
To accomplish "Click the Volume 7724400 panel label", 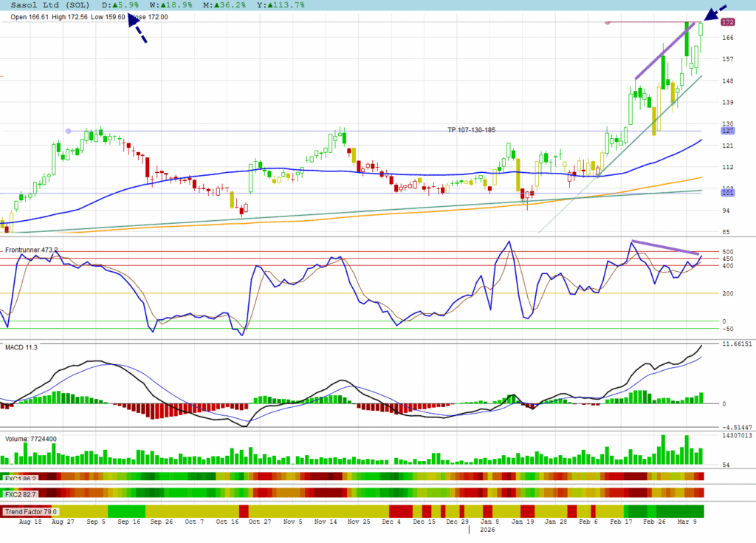I will [31, 439].
